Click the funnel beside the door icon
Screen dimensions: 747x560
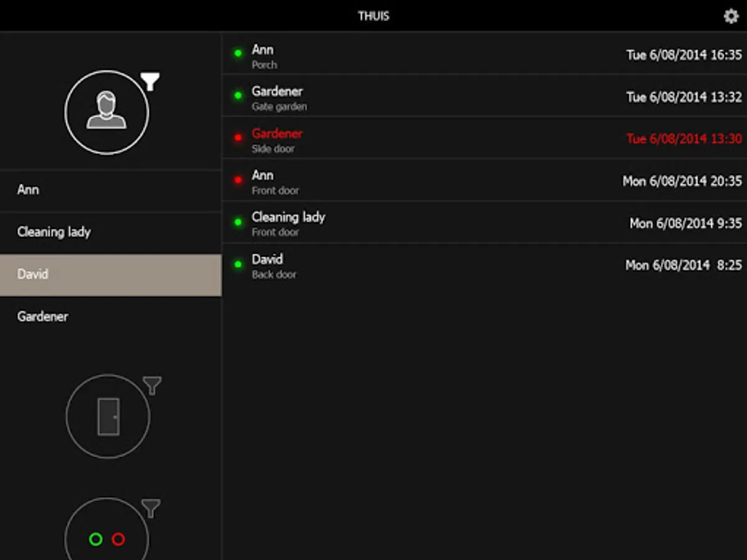(x=153, y=385)
